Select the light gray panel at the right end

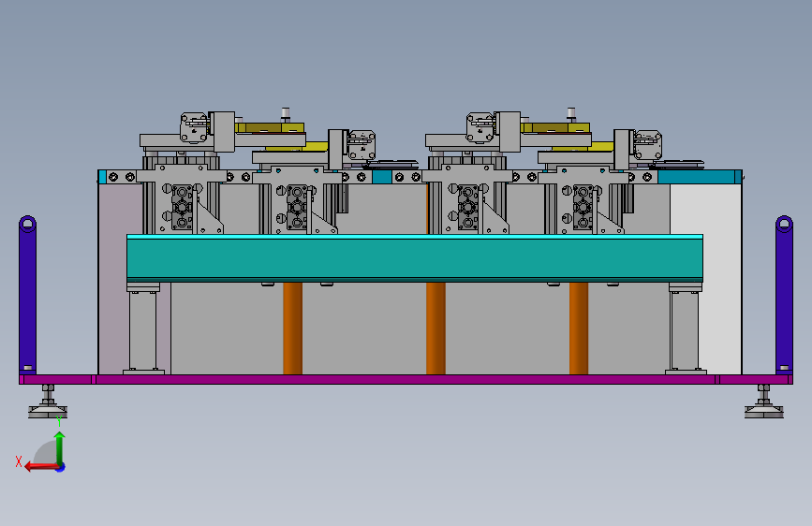pos(722,280)
